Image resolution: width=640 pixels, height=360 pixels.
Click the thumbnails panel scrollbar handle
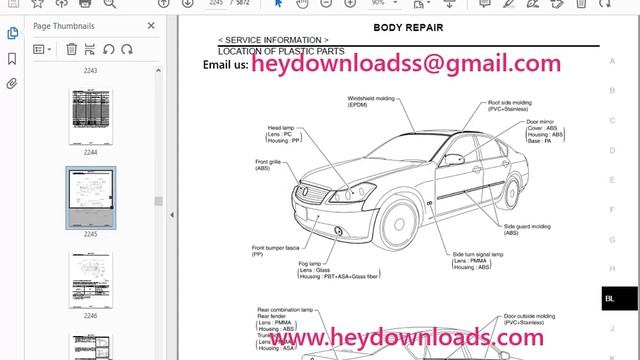[x=158, y=201]
